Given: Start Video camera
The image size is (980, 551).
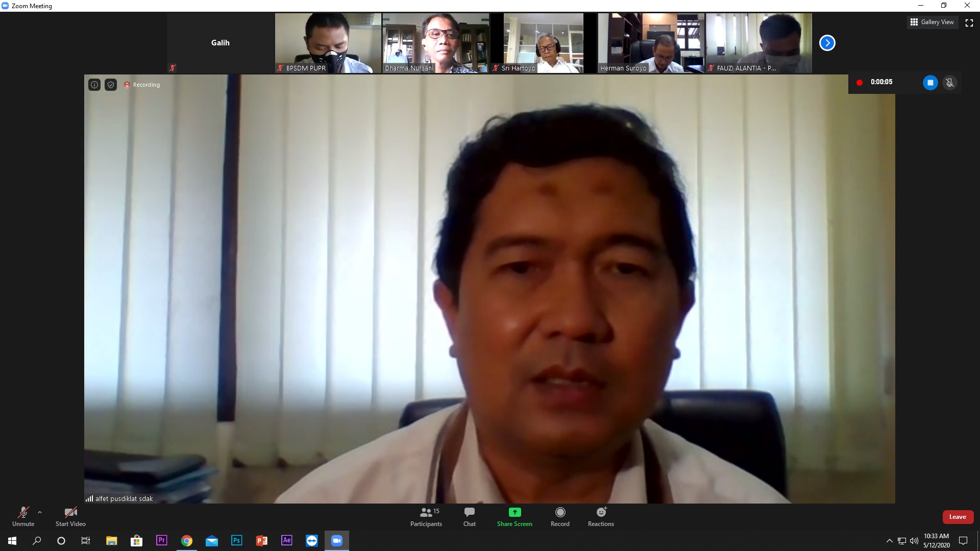Looking at the screenshot, I should pyautogui.click(x=70, y=516).
